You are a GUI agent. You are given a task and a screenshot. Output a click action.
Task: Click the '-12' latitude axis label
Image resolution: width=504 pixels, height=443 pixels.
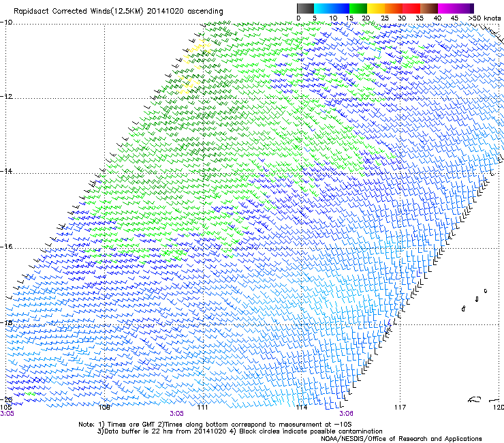click(6, 97)
